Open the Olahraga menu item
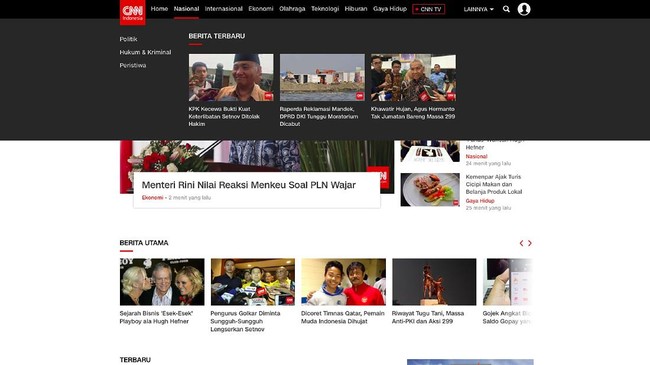Screen dimensions: 650x365 [x=292, y=9]
